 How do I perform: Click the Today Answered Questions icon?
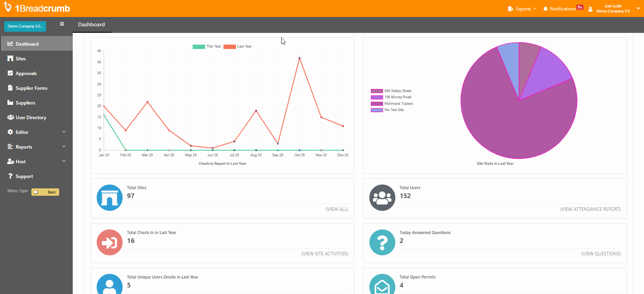click(x=382, y=243)
